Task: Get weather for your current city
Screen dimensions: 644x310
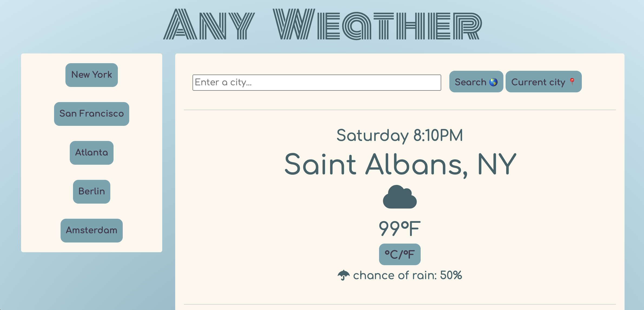Action: coord(543,82)
